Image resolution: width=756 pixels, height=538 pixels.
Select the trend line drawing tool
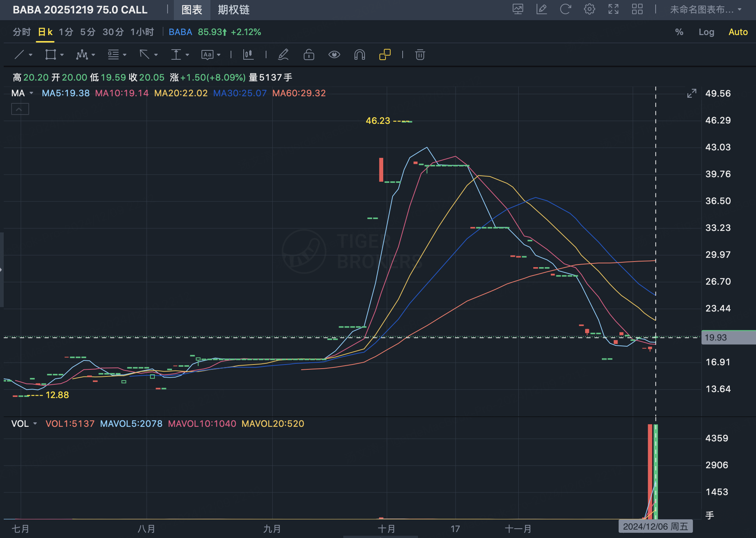coord(19,55)
